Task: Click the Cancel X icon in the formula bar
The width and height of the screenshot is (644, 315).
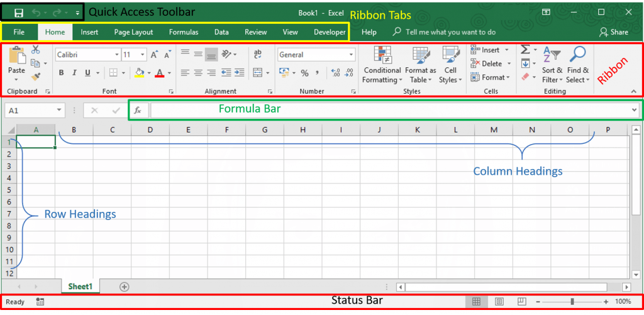Action: 94,110
